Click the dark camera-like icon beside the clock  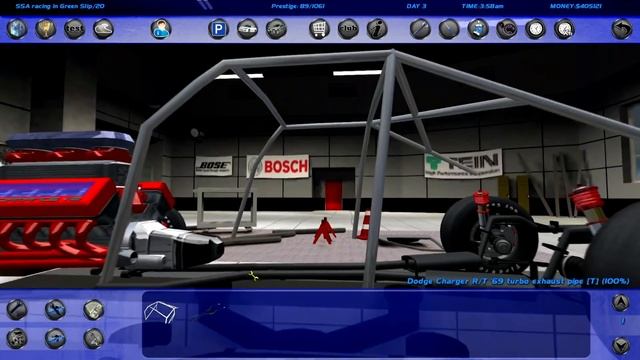click(x=507, y=29)
